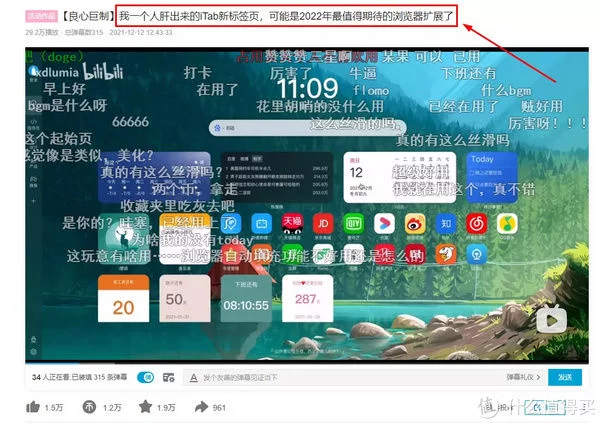
Task: Open the blue Today to-do widget
Action: 492,178
